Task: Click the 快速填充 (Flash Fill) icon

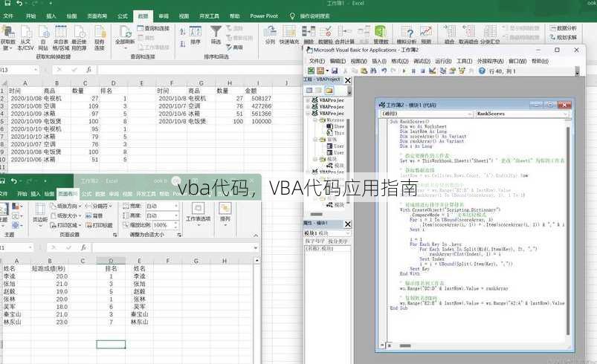Action: 289,36
